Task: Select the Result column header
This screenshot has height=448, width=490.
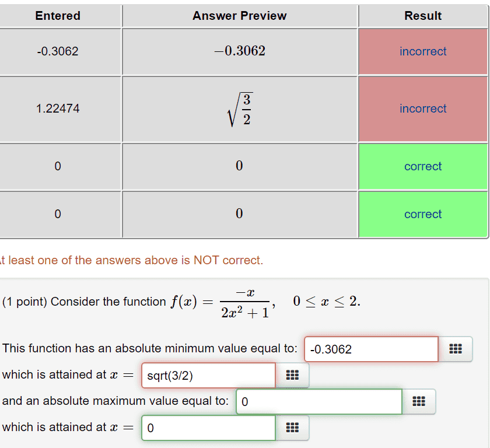Action: [x=423, y=16]
